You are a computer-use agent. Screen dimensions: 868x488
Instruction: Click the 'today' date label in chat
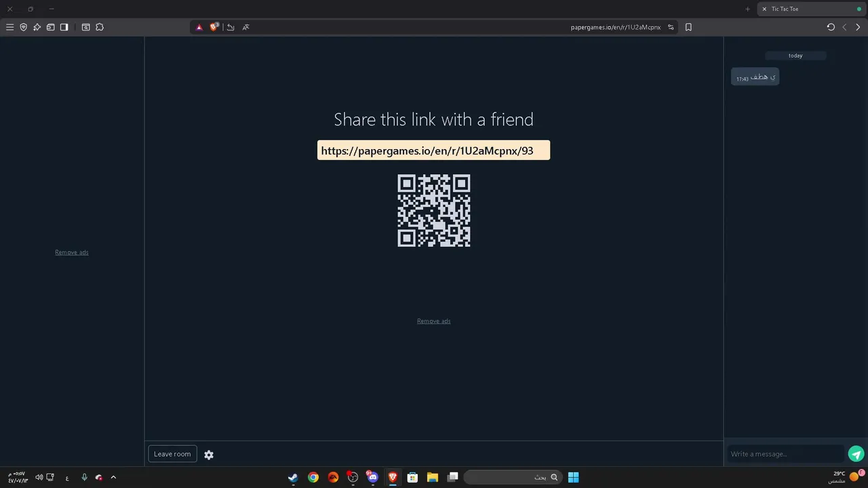pos(795,56)
